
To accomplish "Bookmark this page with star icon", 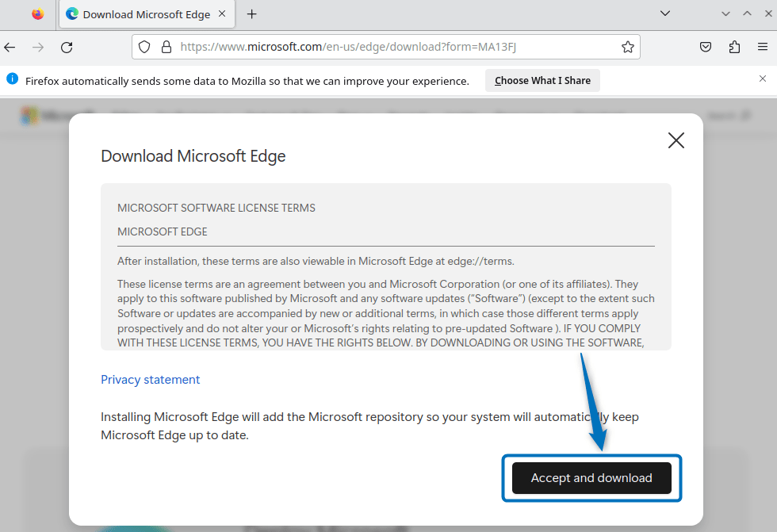I will 627,48.
